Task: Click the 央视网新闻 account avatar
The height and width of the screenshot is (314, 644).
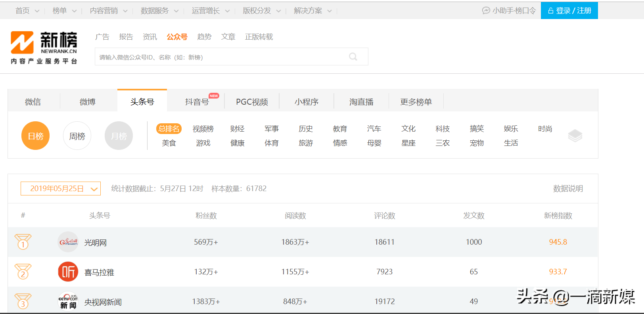Action: point(68,301)
